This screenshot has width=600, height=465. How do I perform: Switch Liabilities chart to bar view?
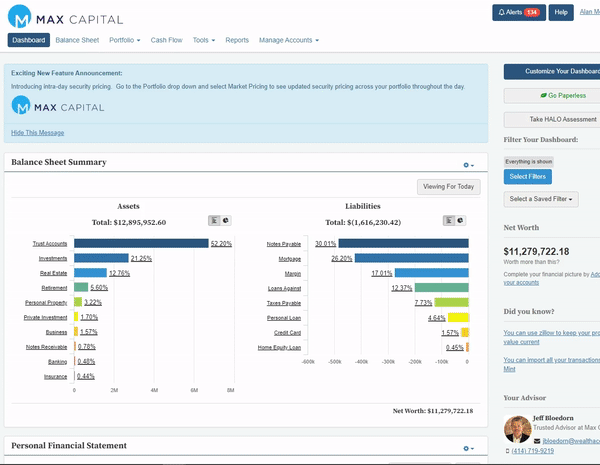coord(449,220)
